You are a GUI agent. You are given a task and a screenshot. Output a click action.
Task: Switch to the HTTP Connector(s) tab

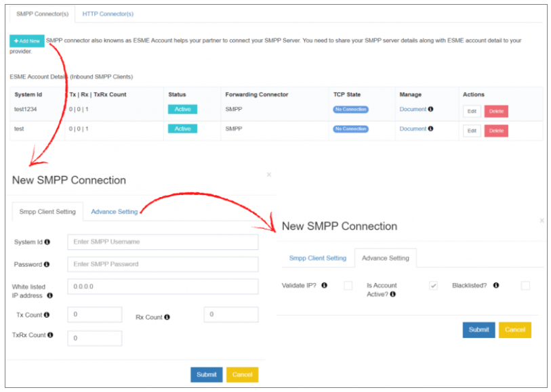(108, 14)
